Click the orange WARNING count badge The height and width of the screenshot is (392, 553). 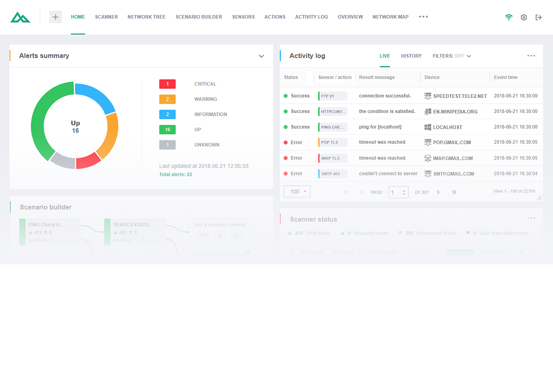pyautogui.click(x=167, y=99)
